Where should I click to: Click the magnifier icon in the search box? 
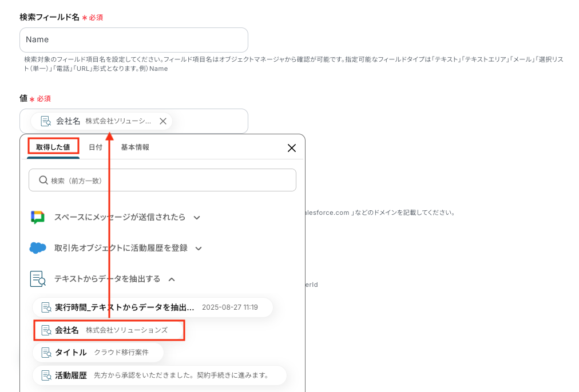point(43,180)
